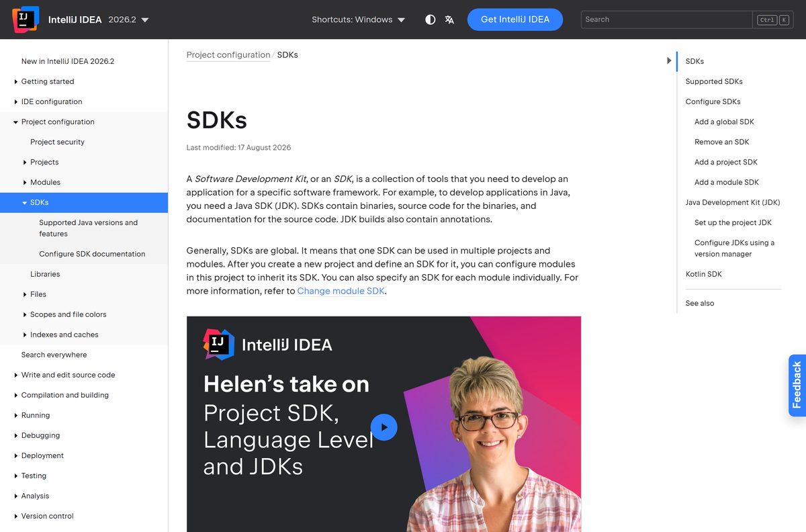The height and width of the screenshot is (532, 806).
Task: Expand the Files tree node
Action: point(25,294)
